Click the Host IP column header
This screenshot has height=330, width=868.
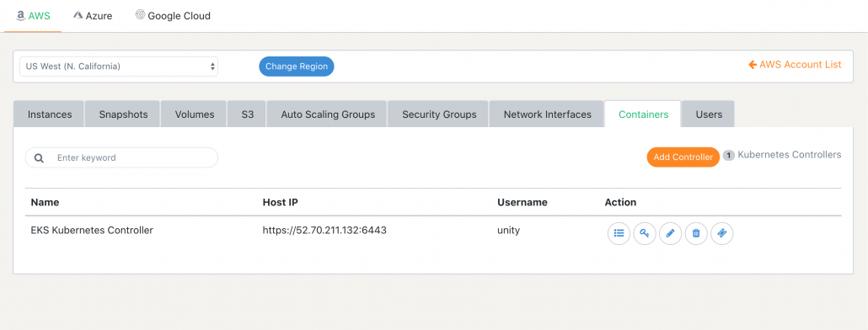point(280,202)
